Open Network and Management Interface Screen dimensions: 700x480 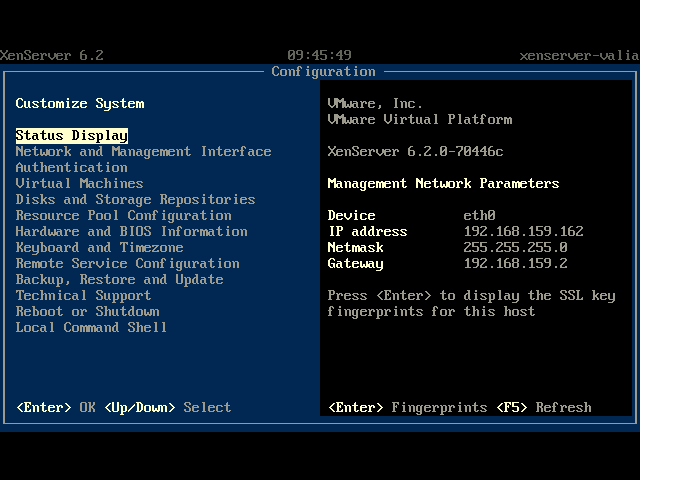click(x=143, y=151)
